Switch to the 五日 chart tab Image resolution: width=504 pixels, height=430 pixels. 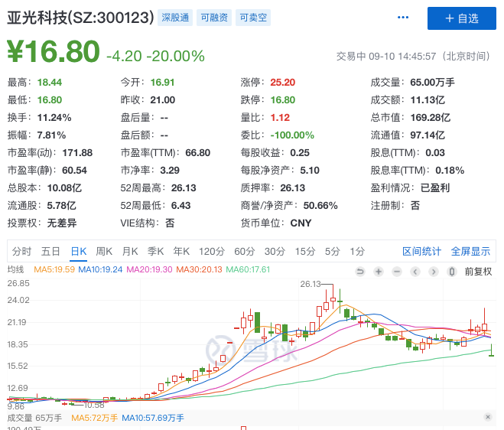coord(50,251)
